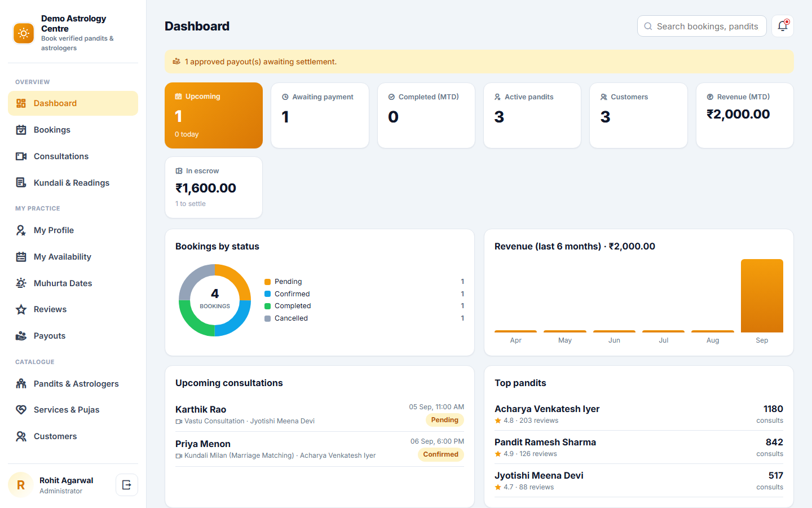Click the Pandits & Astrologers group icon
Viewport: 812px width, 508px height.
coord(21,384)
